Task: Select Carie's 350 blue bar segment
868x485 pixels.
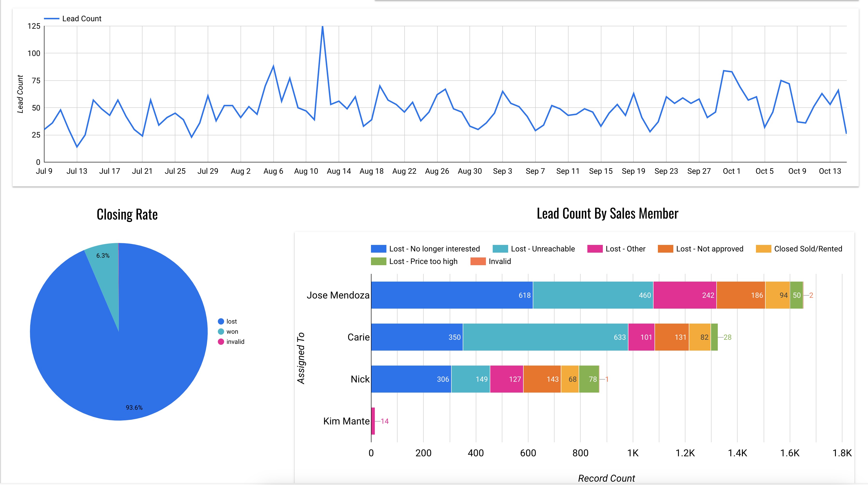Action: (417, 337)
